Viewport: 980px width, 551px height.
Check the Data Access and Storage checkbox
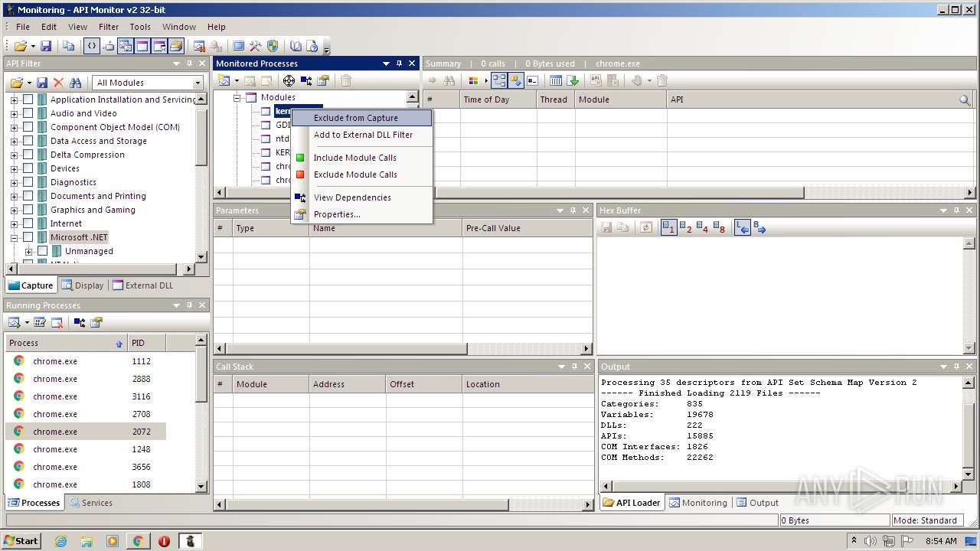tap(28, 141)
